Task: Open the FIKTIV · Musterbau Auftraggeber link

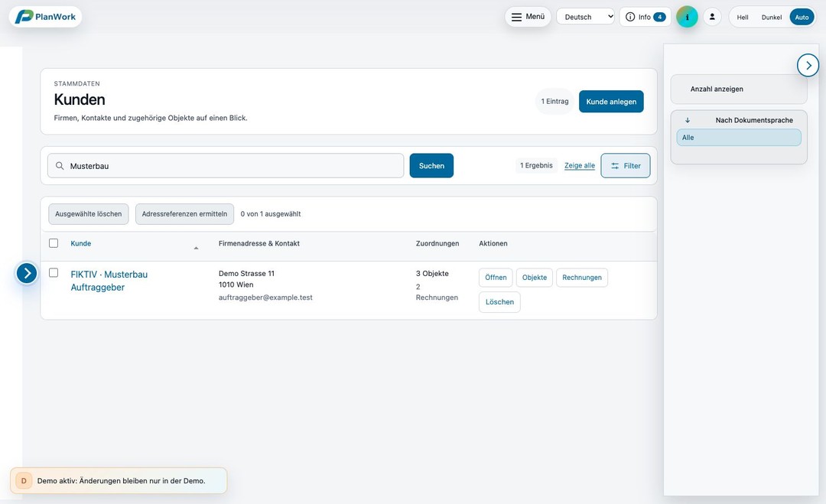Action: coord(109,281)
